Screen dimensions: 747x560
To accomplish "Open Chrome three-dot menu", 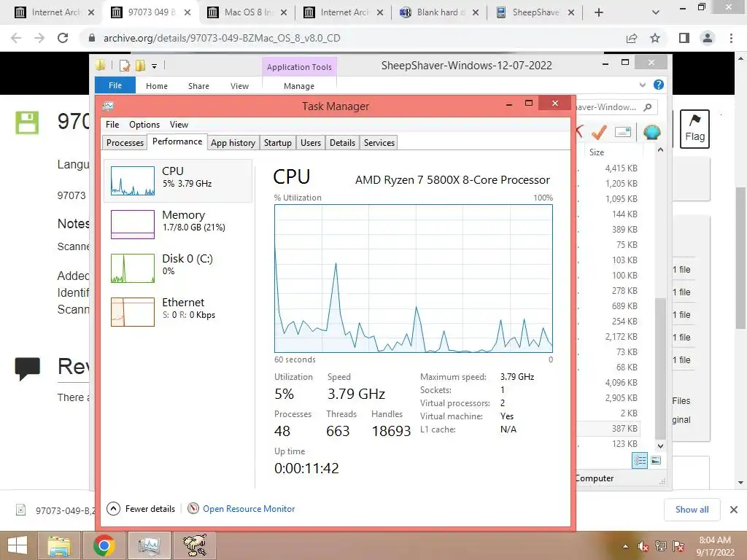I will click(731, 38).
